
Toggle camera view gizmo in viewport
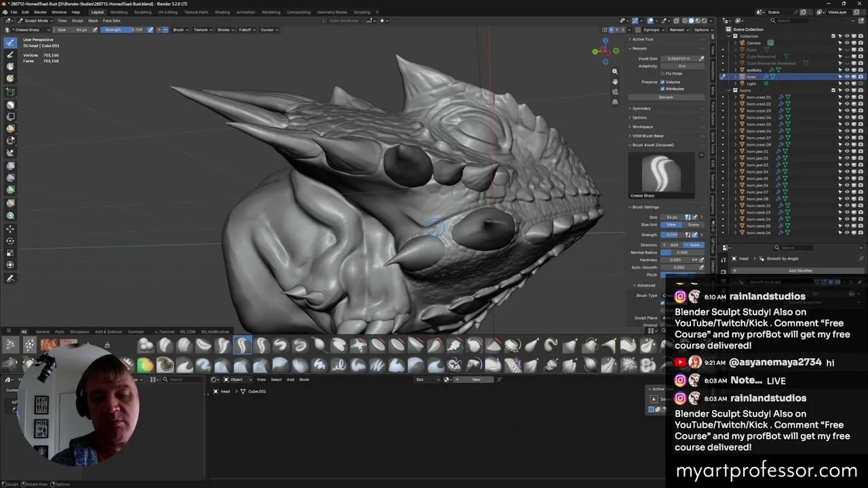pos(615,92)
